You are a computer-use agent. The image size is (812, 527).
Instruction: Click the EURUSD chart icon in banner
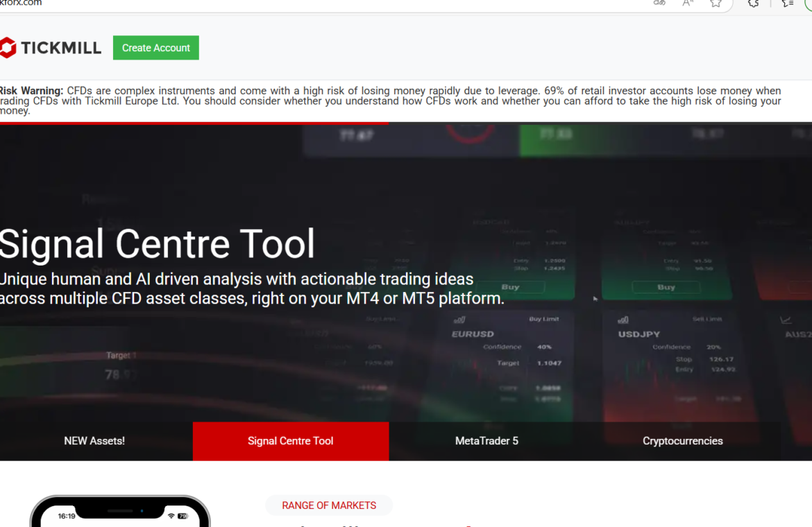(x=459, y=320)
